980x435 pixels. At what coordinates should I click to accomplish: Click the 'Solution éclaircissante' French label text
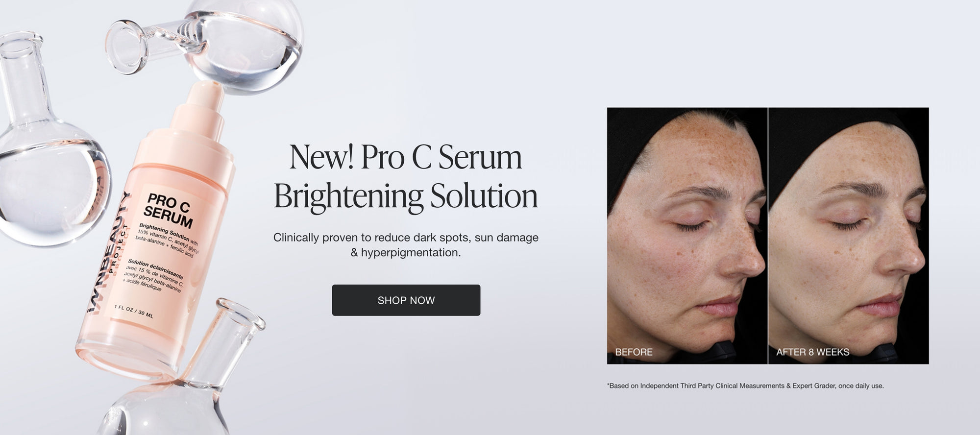(155, 269)
